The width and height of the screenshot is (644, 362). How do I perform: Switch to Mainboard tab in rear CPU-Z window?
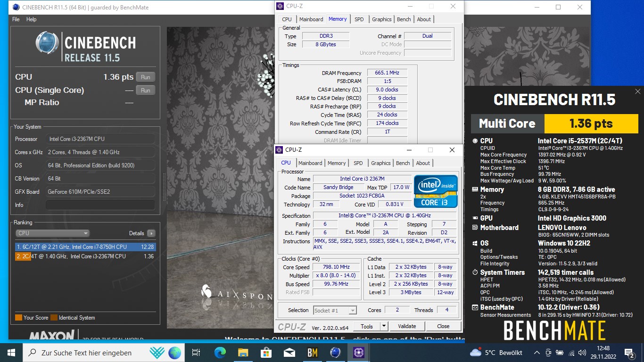click(311, 19)
